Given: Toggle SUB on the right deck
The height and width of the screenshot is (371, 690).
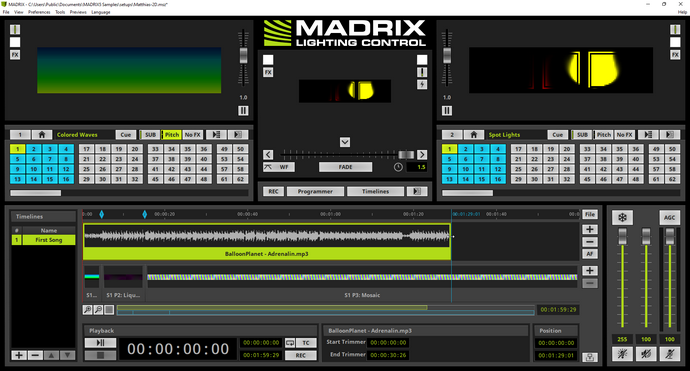Looking at the screenshot, I should (x=582, y=135).
